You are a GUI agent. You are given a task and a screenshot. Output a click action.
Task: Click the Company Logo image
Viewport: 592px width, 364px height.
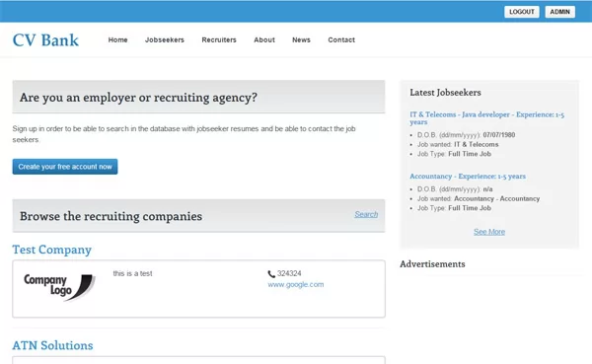tap(59, 287)
